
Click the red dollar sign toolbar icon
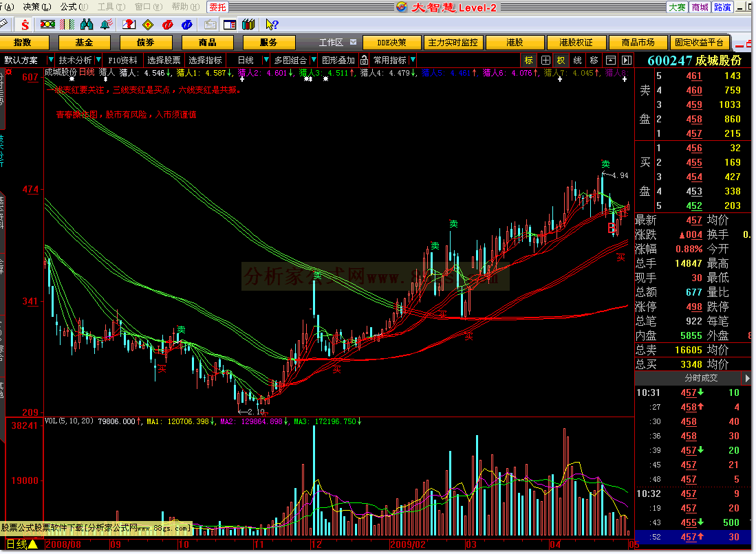tap(25, 25)
